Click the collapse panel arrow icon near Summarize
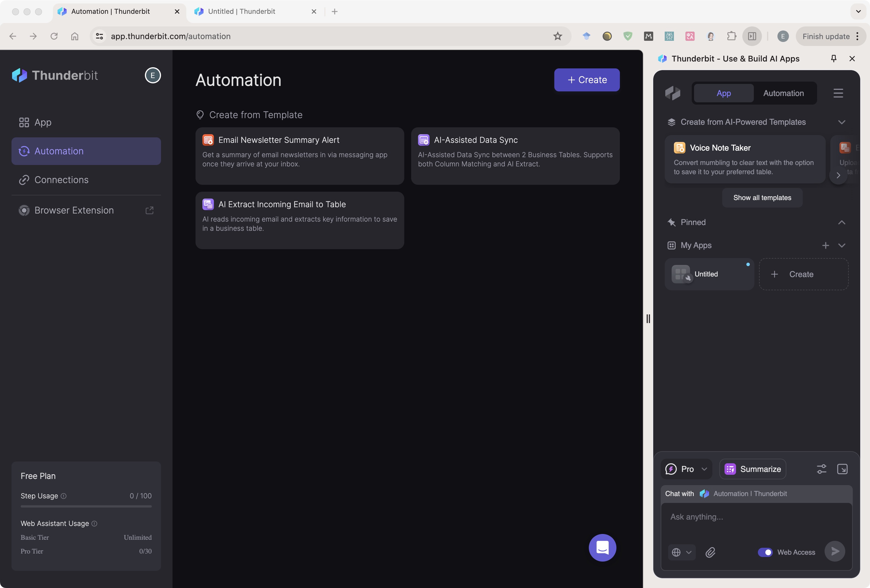Image resolution: width=870 pixels, height=588 pixels. tap(842, 469)
